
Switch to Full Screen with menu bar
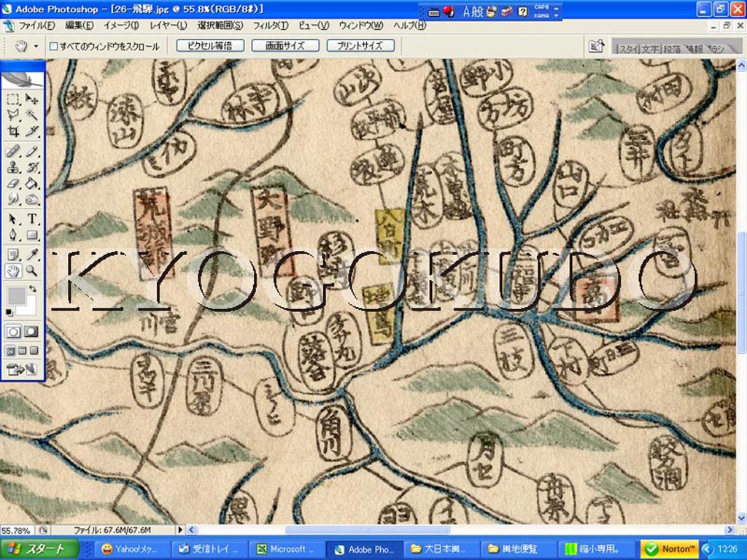pyautogui.click(x=22, y=351)
